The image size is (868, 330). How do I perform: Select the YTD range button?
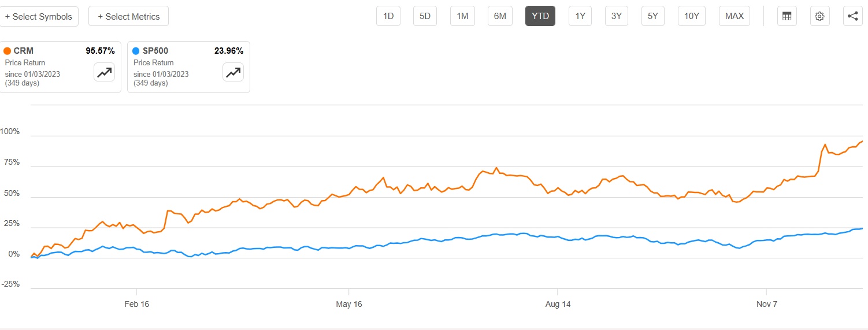[x=540, y=16]
